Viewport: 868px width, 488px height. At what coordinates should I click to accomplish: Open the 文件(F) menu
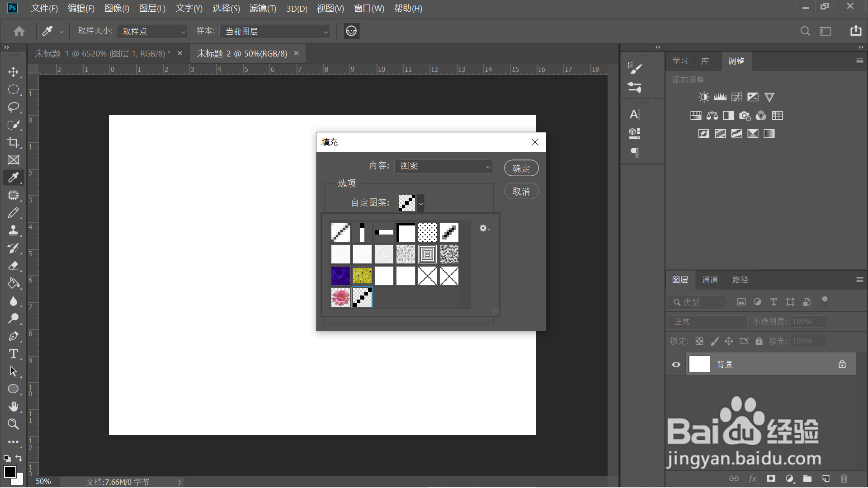[44, 9]
